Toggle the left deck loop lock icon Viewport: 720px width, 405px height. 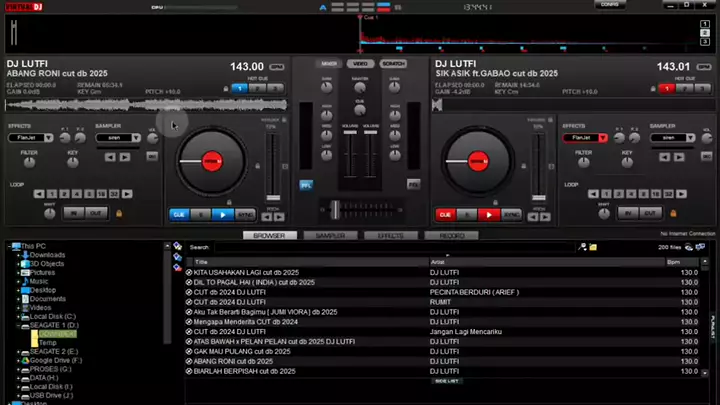pyautogui.click(x=118, y=213)
